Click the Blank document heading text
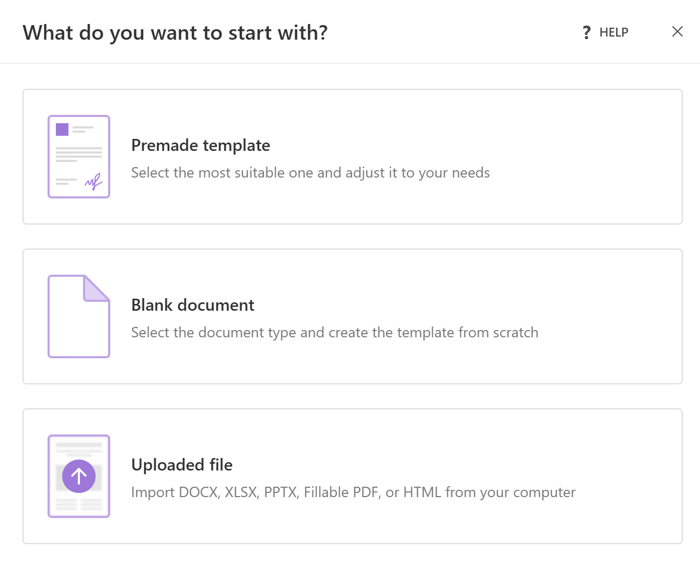 click(192, 305)
